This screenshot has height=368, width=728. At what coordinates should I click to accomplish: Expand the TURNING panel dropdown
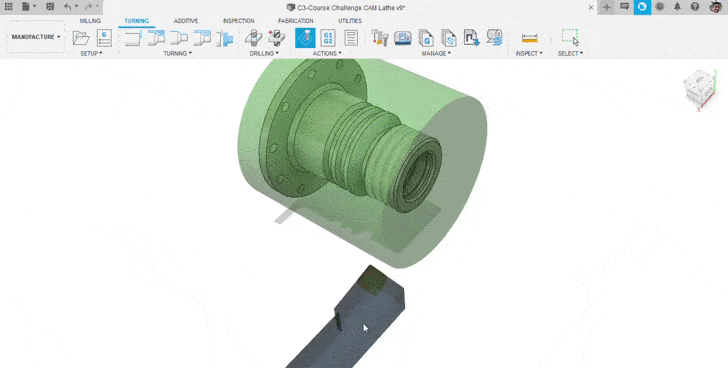[x=177, y=53]
